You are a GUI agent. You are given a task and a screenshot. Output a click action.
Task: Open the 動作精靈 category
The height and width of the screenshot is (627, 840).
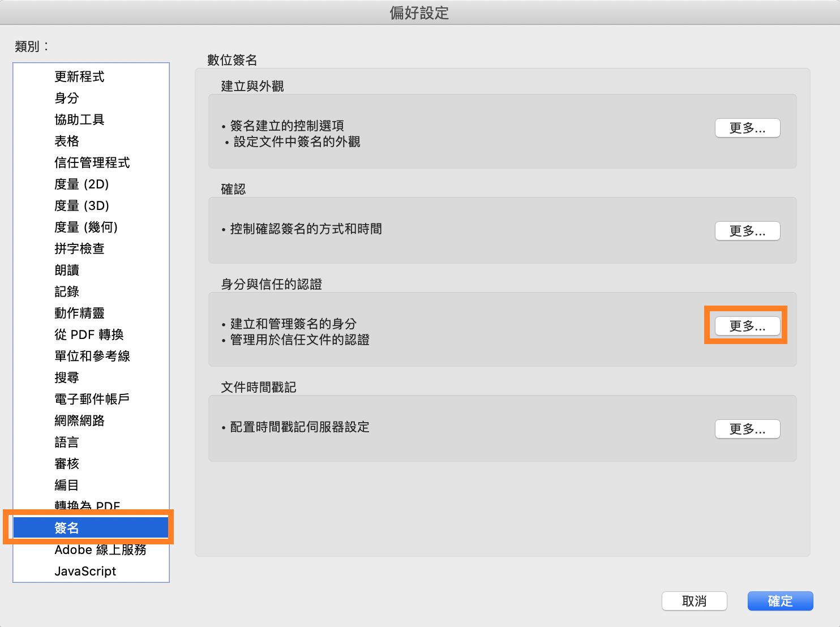click(91, 313)
